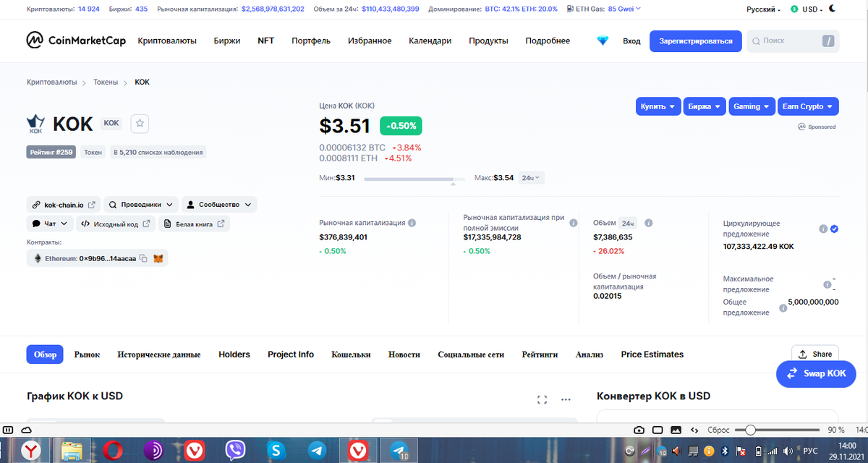
Task: Show fully diluted market cap info icon
Action: coord(574,224)
